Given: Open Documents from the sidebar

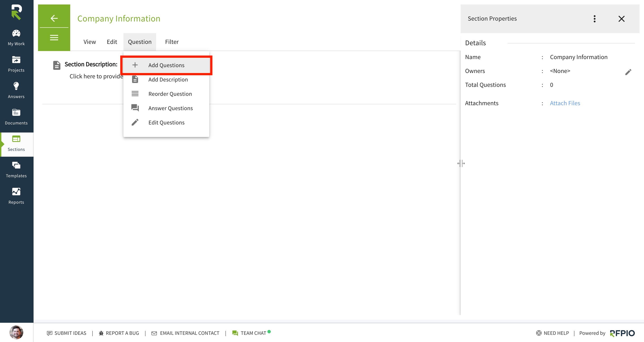Looking at the screenshot, I should [16, 117].
